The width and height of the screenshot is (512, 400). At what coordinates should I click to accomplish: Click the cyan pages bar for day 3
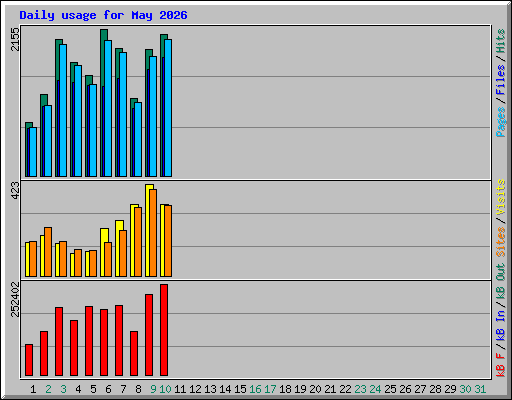point(63,110)
